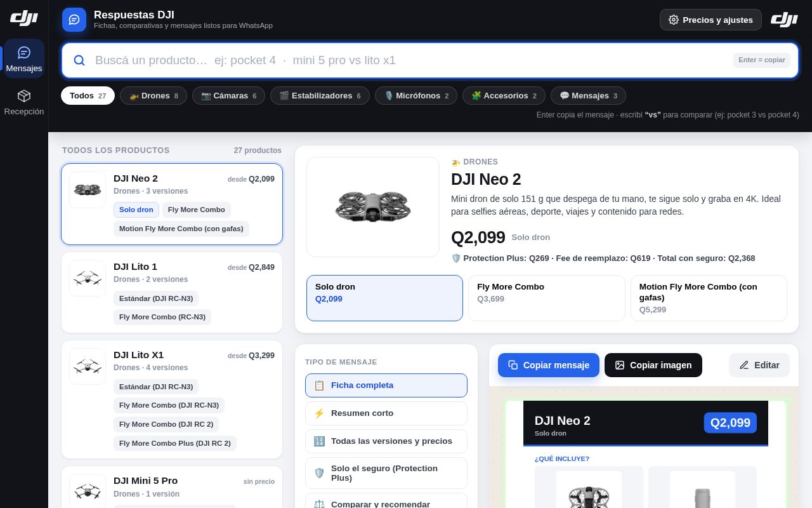
Task: Open the DJI Lito 1 product title
Action: [135, 267]
